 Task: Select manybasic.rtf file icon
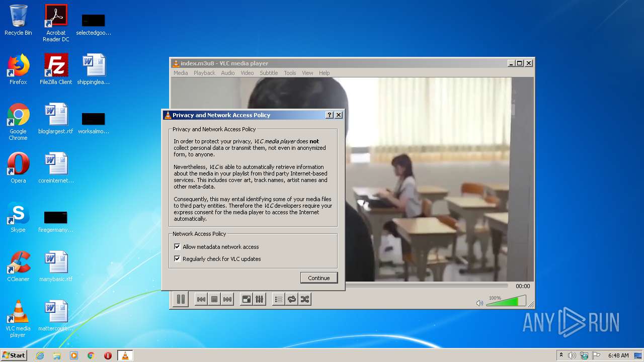coord(56,266)
